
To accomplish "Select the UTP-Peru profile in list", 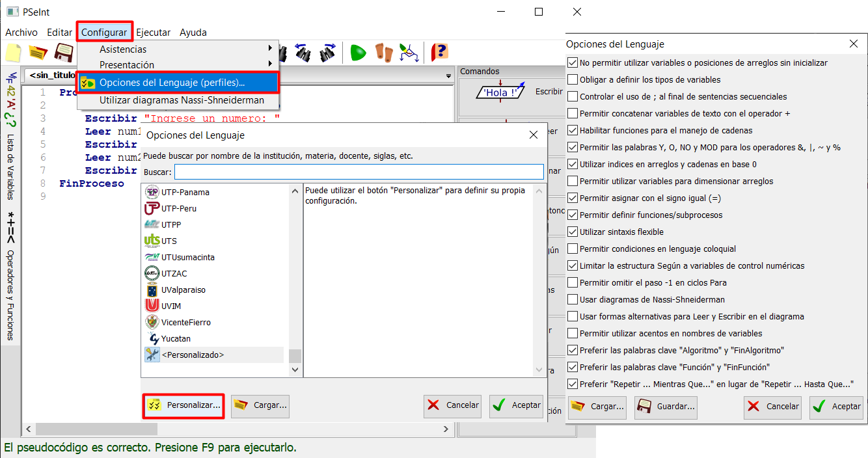I will tap(179, 209).
